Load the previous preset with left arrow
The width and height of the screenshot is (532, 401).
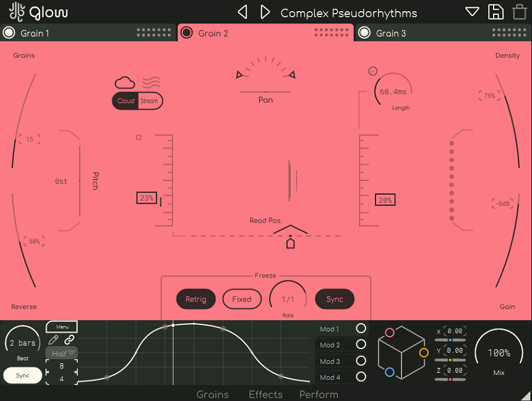[242, 12]
